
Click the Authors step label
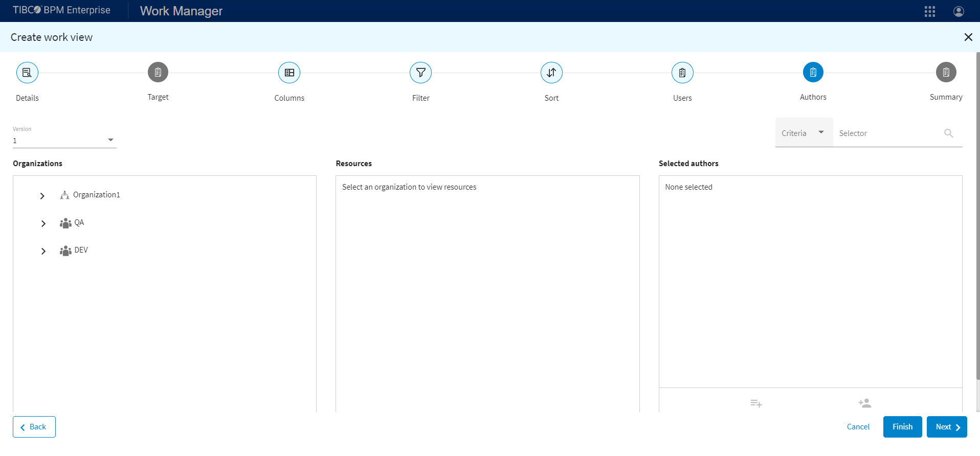point(813,97)
